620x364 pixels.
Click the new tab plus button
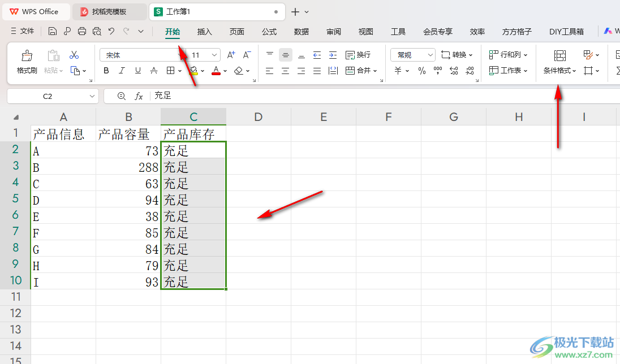click(295, 12)
